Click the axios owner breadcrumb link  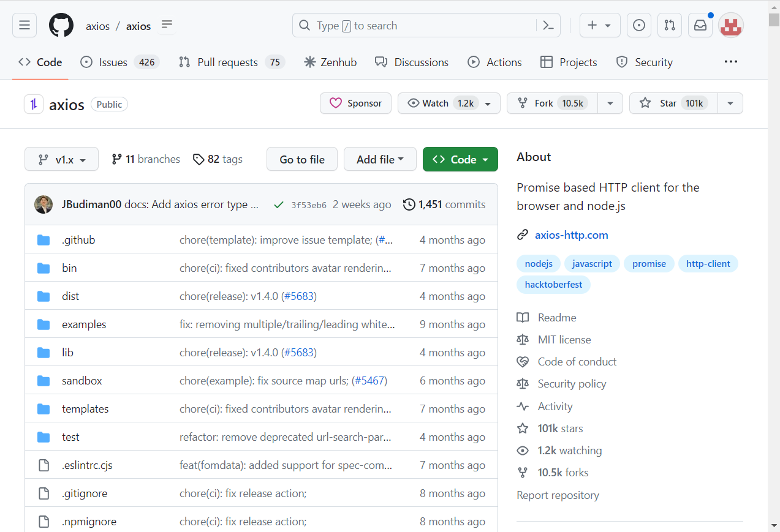click(97, 26)
